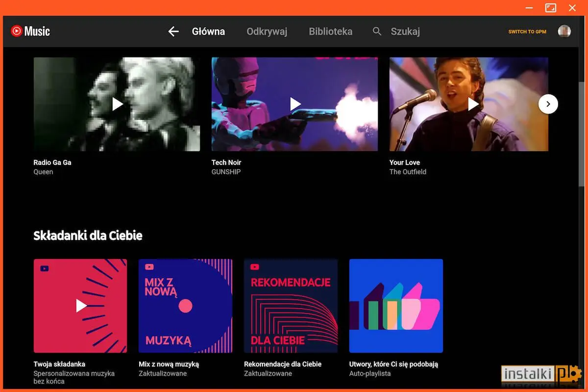Click the search magnifier icon

(x=377, y=31)
